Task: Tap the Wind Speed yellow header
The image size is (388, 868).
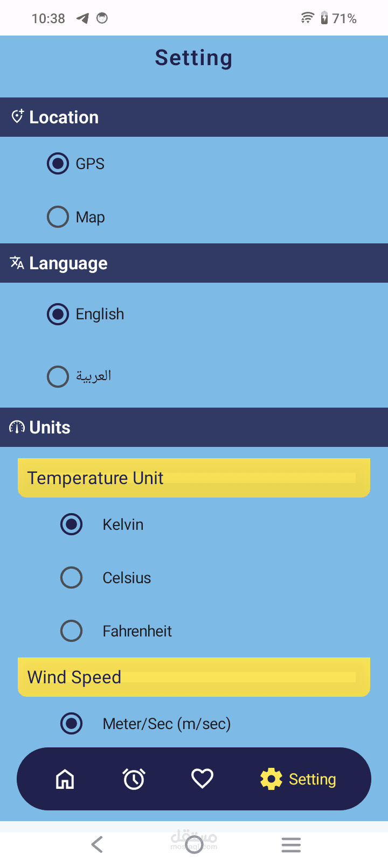Action: pyautogui.click(x=194, y=677)
